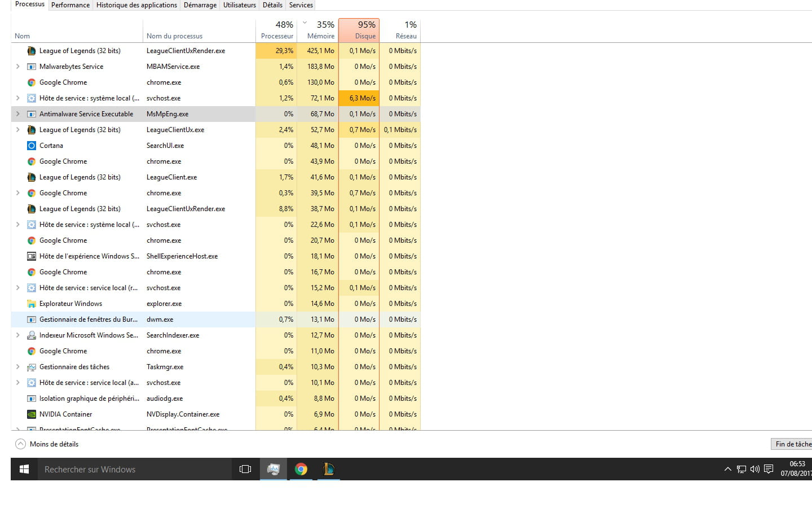
Task: Expand Hôte de service : service local 15,2 Mo
Action: click(x=17, y=288)
